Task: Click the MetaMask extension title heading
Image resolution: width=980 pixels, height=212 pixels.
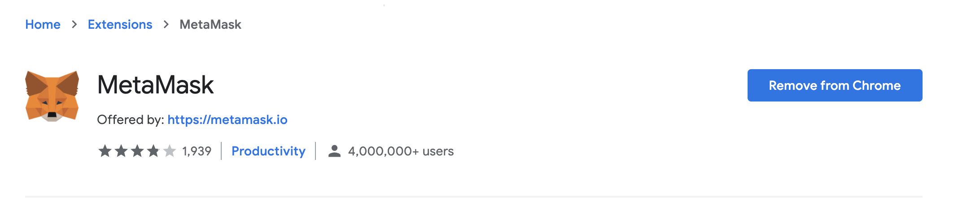Action: 155,85
